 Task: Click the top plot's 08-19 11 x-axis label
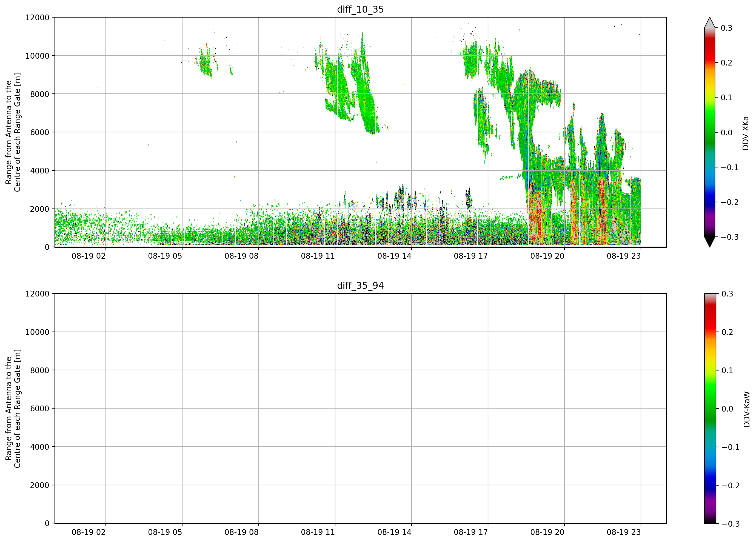[318, 256]
